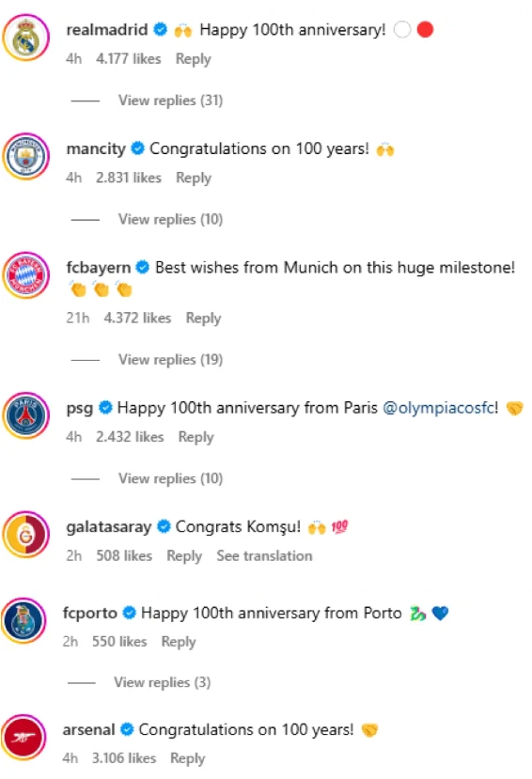Open Galatasaray's logo avatar
532x779 pixels.
point(25,535)
